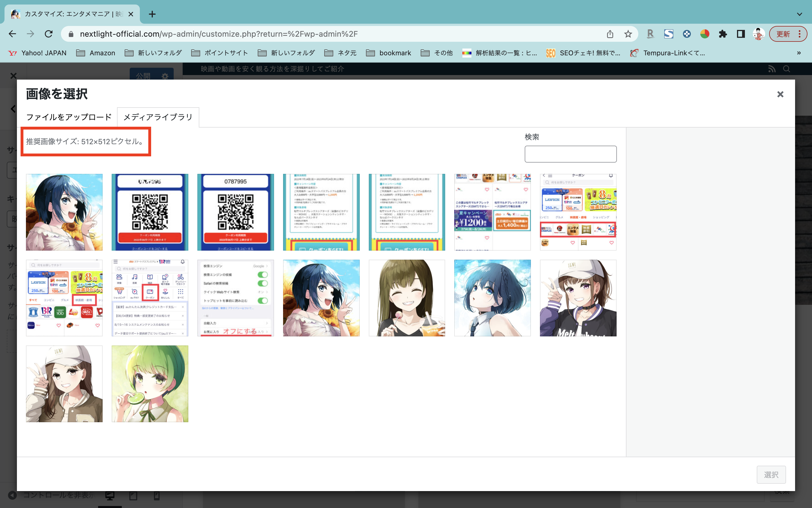Open the Tempura-Link bookmark
Screen dimensions: 812x508
point(667,53)
